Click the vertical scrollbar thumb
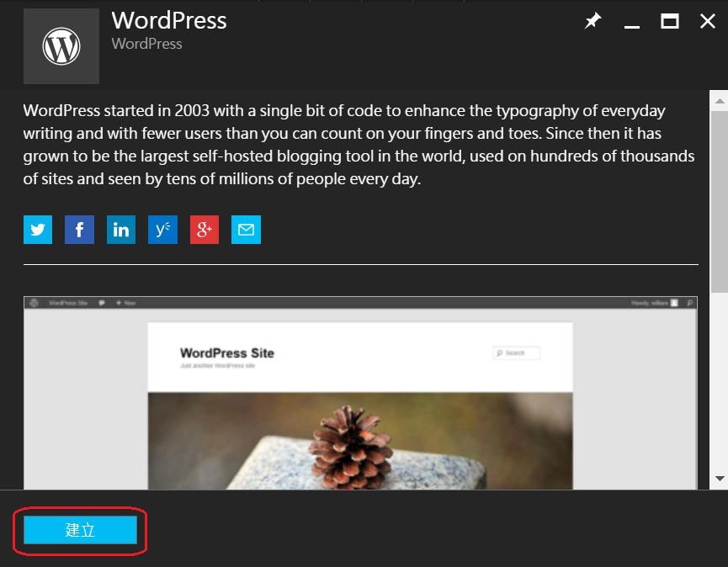Viewport: 728px width, 567px height. (x=720, y=202)
